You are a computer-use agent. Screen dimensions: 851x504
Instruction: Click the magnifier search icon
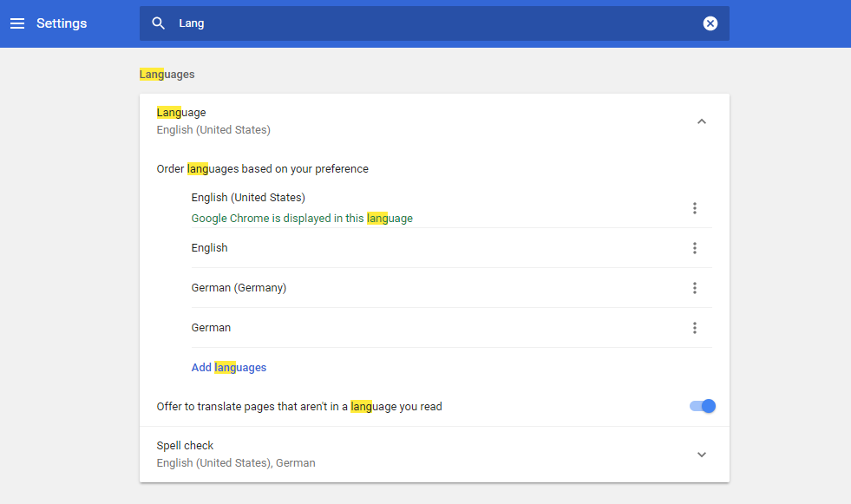(158, 23)
